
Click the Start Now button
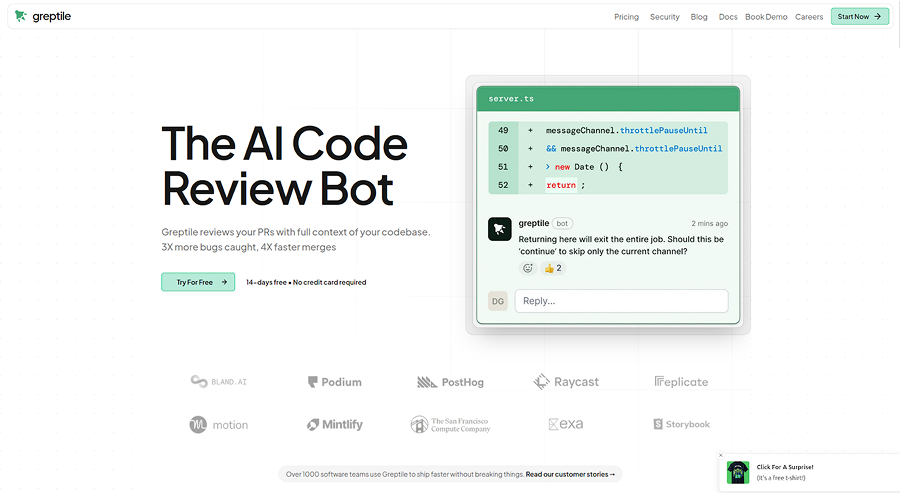pos(860,17)
